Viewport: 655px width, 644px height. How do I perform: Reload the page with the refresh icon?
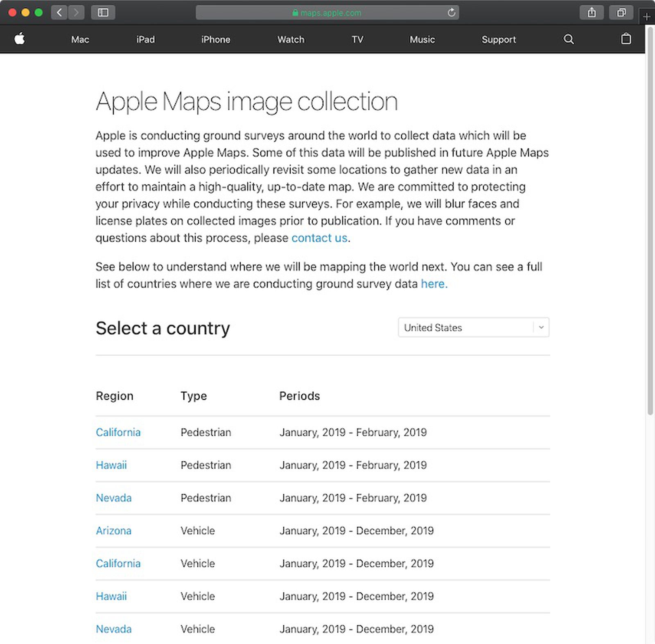[x=451, y=13]
